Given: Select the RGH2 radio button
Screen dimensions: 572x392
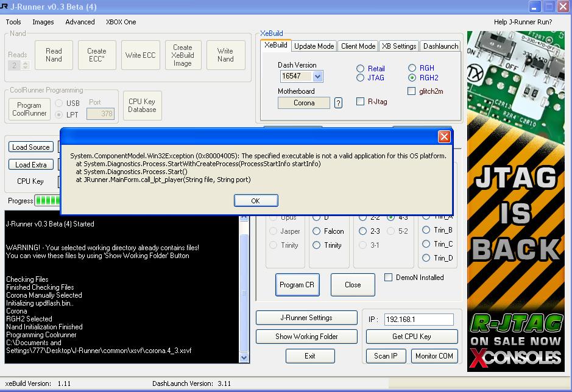Looking at the screenshot, I should coord(412,78).
